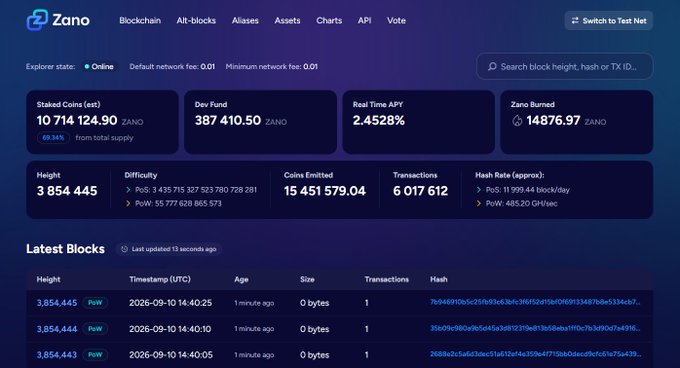Click the Dev Fund value 387 410.50
Image resolution: width=680 pixels, height=368 pixels.
(228, 120)
